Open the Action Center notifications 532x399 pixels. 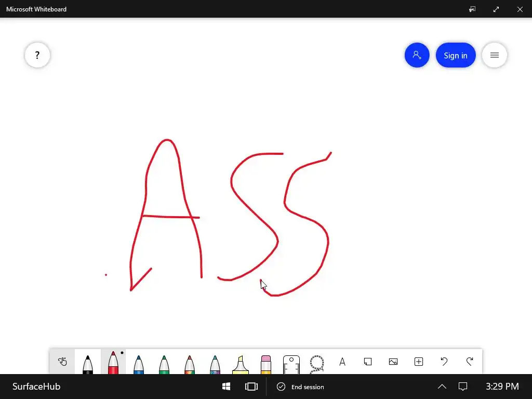[463, 387]
